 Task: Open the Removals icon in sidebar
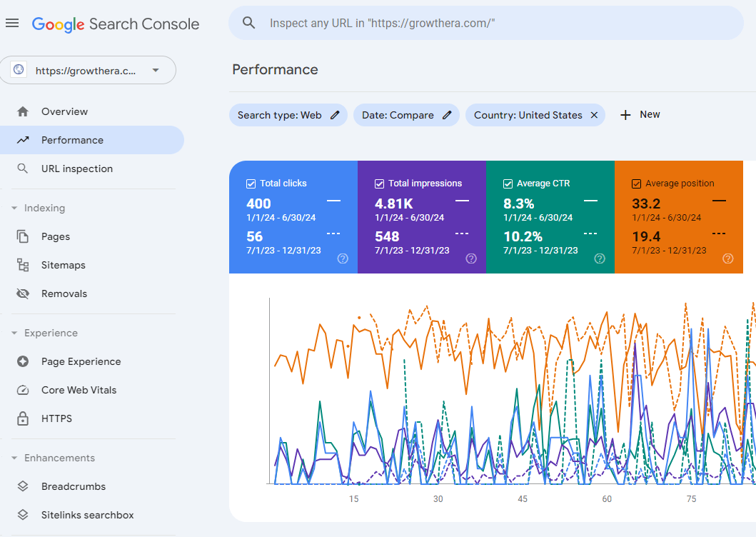23,293
